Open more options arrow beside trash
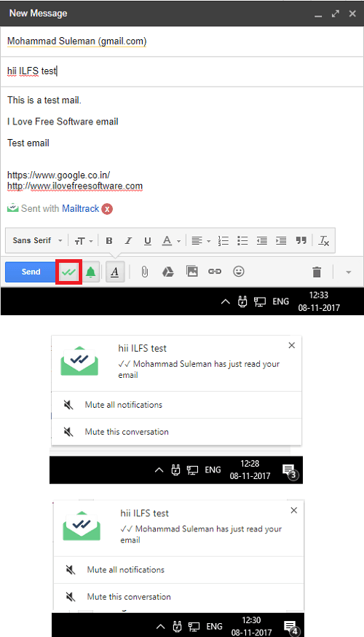The height and width of the screenshot is (637, 364). [x=348, y=272]
